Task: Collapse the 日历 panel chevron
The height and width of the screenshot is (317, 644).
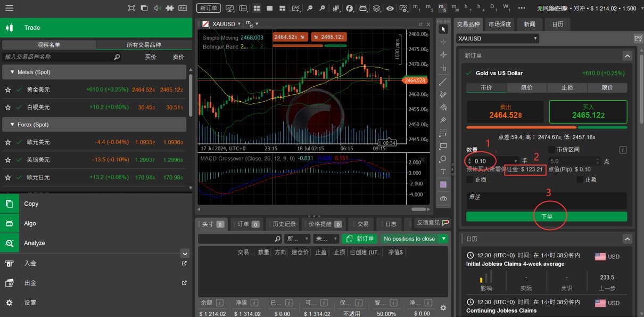Action: point(627,239)
